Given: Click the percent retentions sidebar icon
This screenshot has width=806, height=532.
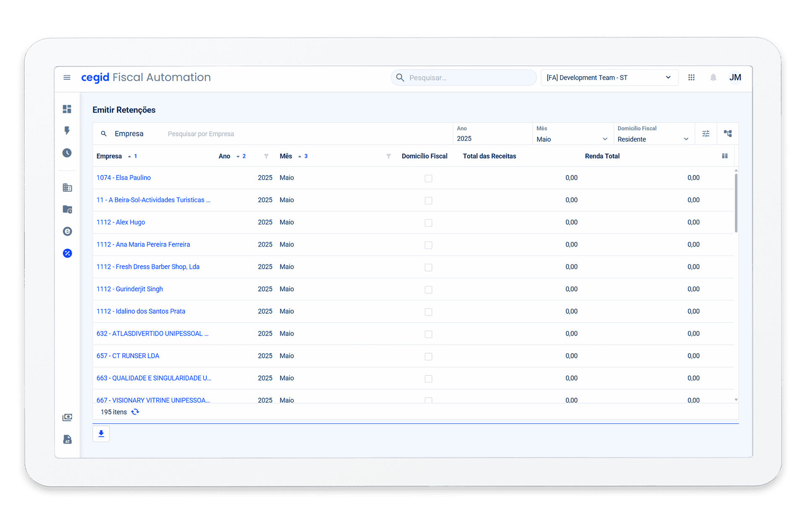Looking at the screenshot, I should tap(67, 253).
